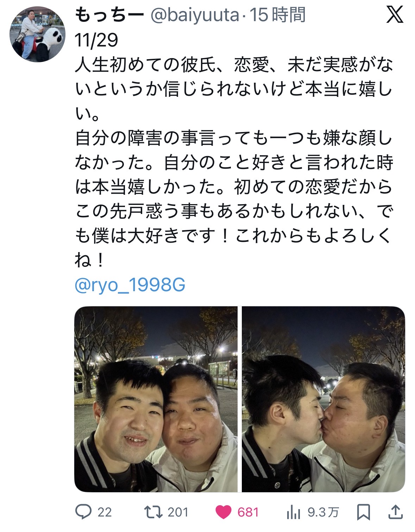Click the 201 reposts count
415x532 pixels.
point(178,512)
